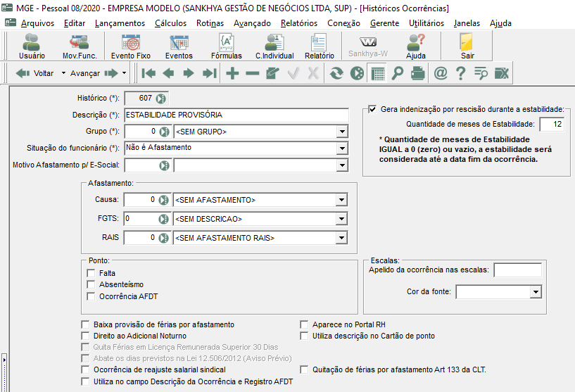Open the Evento Fixo toolbar icon
The image size is (575, 392).
click(x=130, y=46)
